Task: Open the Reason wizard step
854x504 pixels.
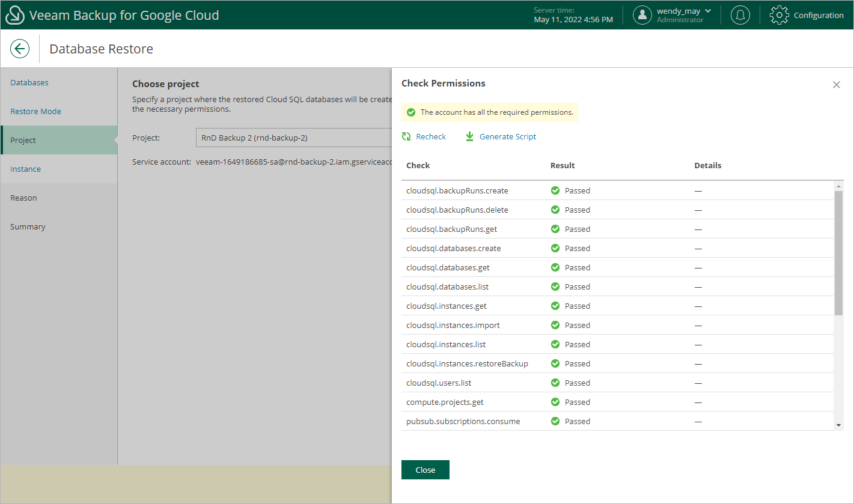Action: pos(59,198)
